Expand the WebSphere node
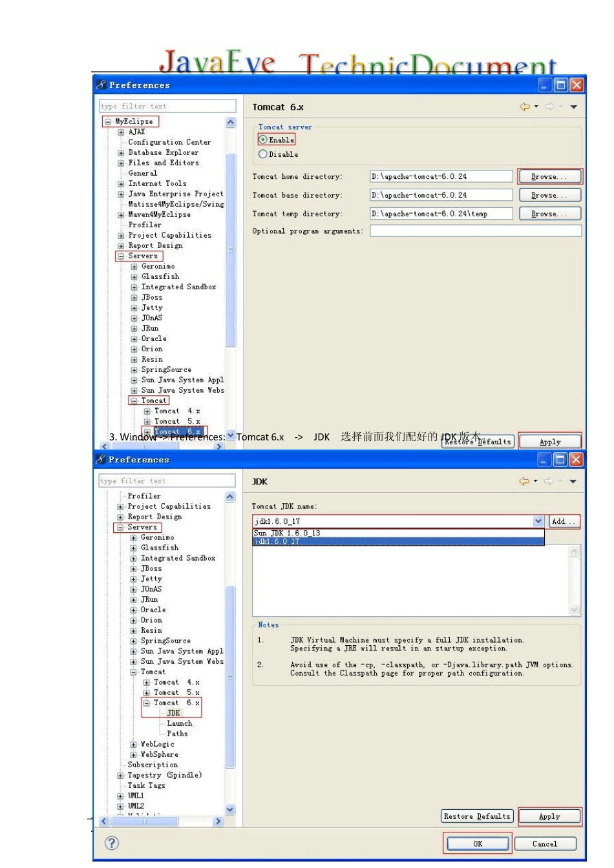Viewport: 614px width, 868px height. (133, 755)
